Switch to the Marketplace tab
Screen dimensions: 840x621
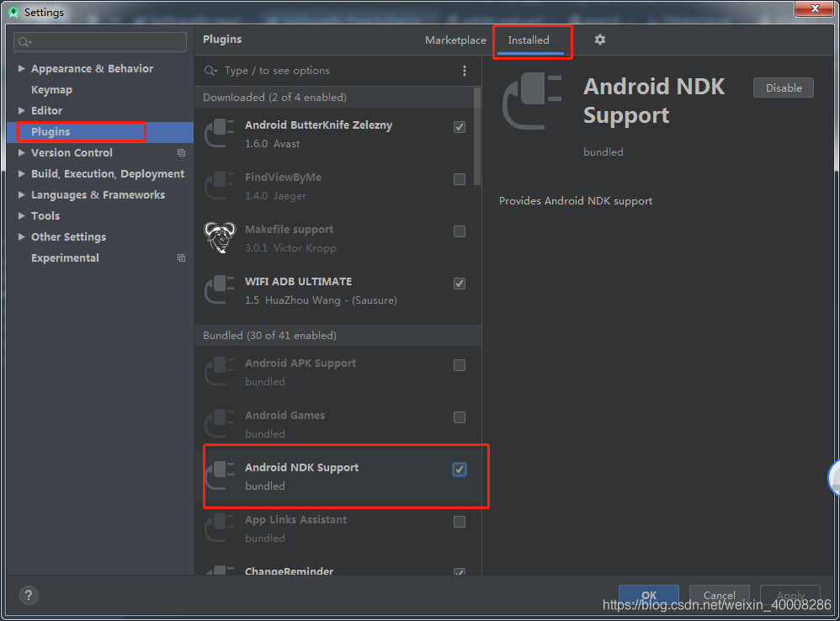pyautogui.click(x=455, y=40)
